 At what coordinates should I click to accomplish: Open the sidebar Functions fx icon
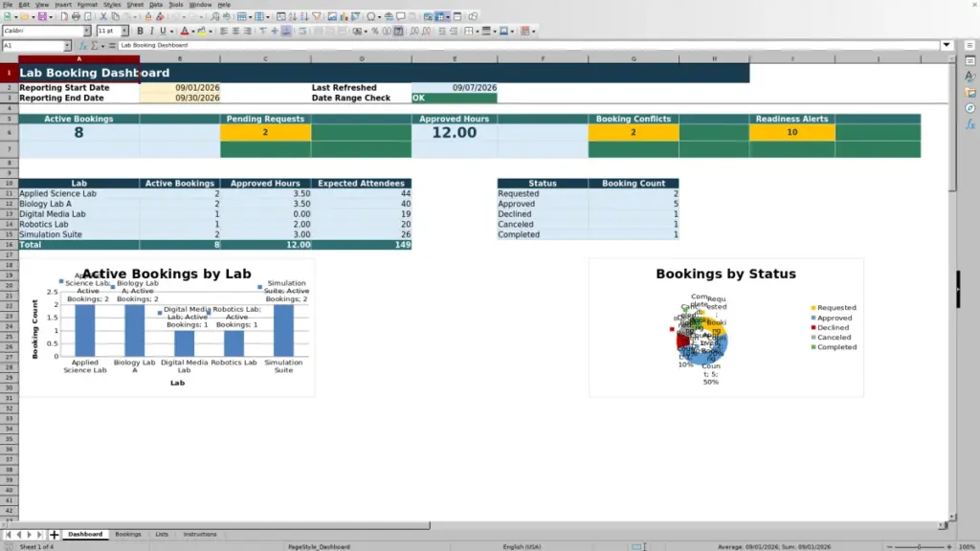point(970,125)
